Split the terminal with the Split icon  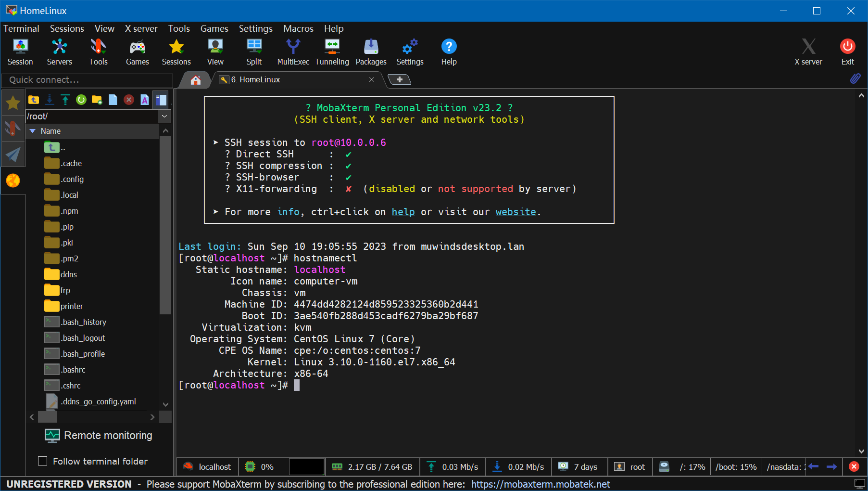coord(254,52)
